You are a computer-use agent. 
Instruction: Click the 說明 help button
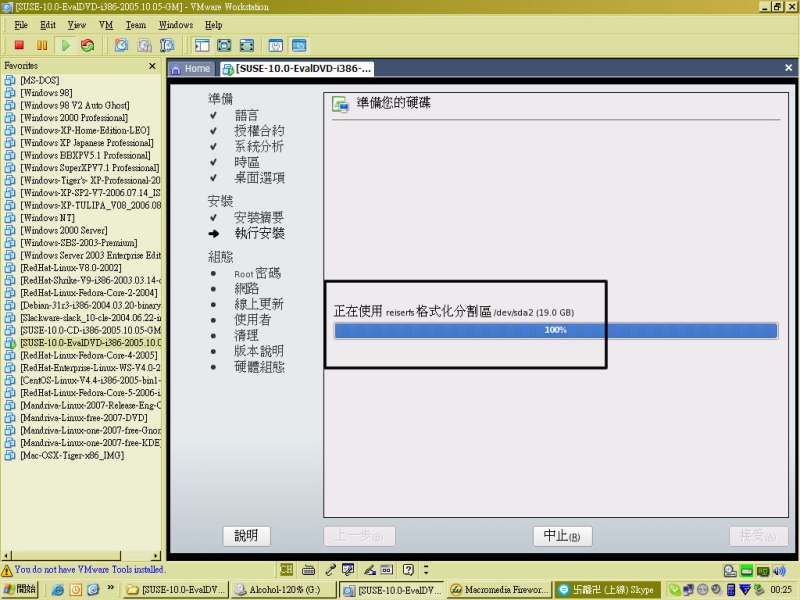pyautogui.click(x=246, y=536)
